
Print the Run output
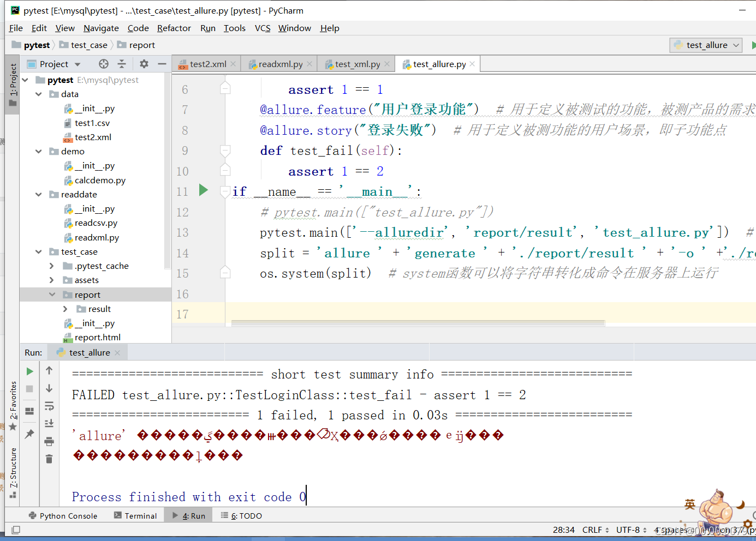(x=49, y=441)
